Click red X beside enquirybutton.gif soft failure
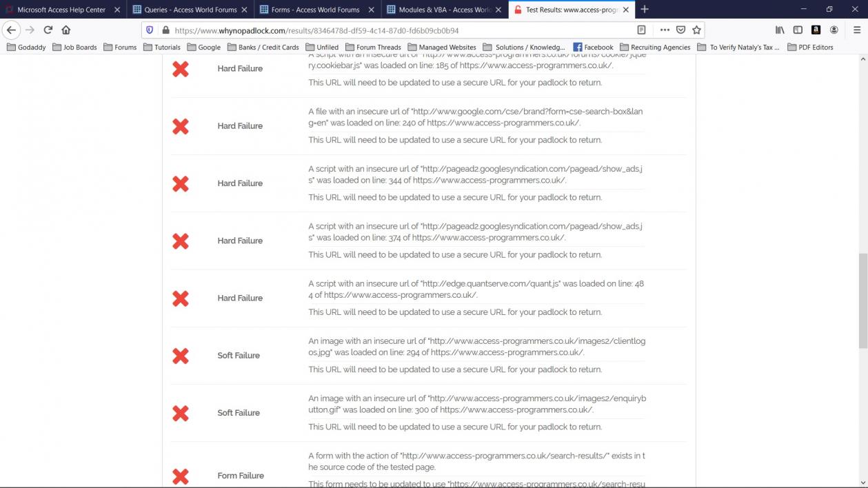The width and height of the screenshot is (868, 488). point(181,413)
